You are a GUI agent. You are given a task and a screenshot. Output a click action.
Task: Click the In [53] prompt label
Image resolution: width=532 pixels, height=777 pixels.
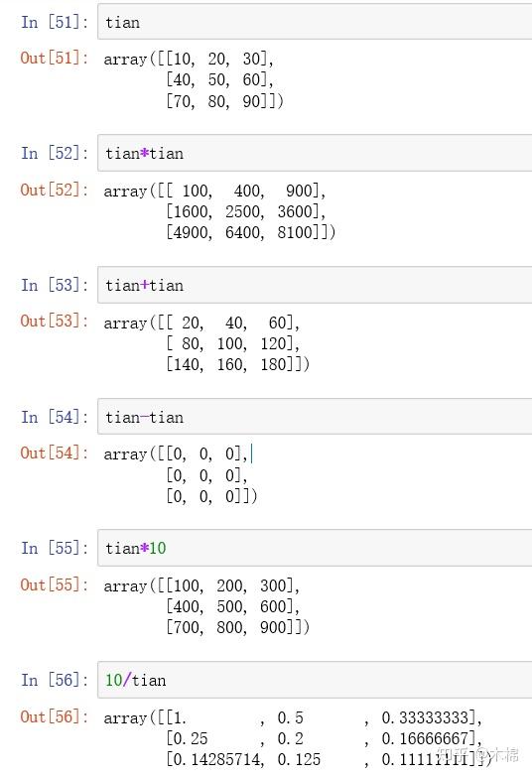(x=55, y=285)
